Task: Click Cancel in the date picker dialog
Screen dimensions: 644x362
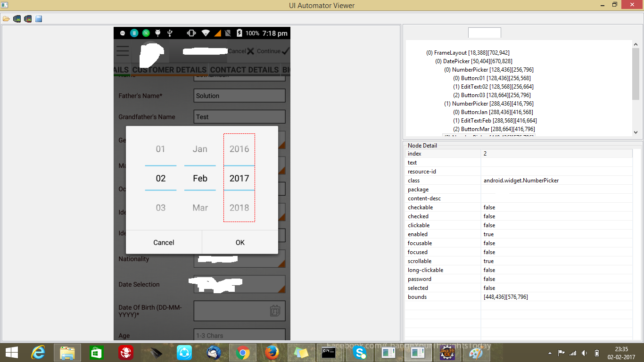Action: [x=164, y=242]
